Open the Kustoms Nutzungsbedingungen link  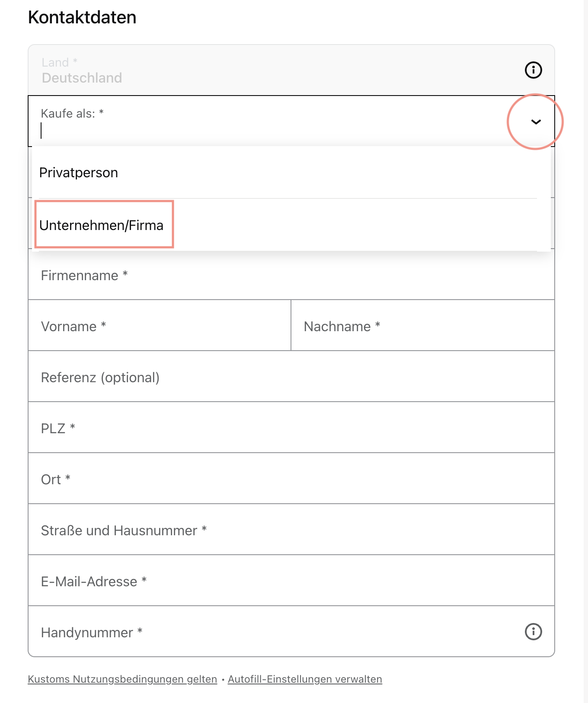click(x=122, y=679)
